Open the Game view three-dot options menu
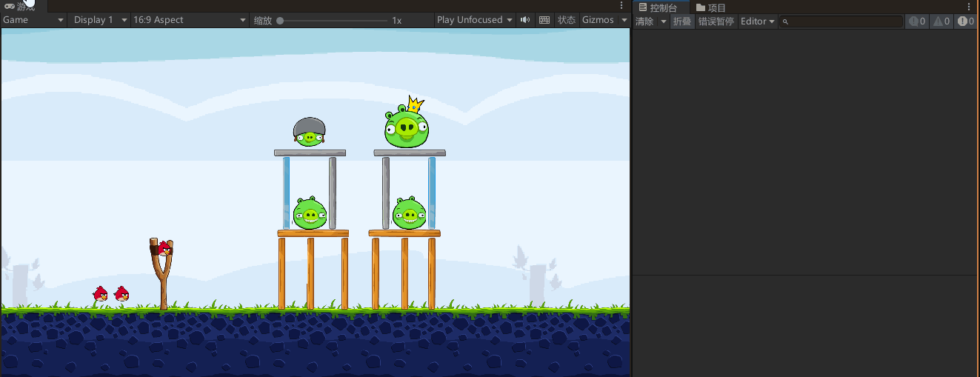Screen dimensions: 980x377 coord(621,6)
